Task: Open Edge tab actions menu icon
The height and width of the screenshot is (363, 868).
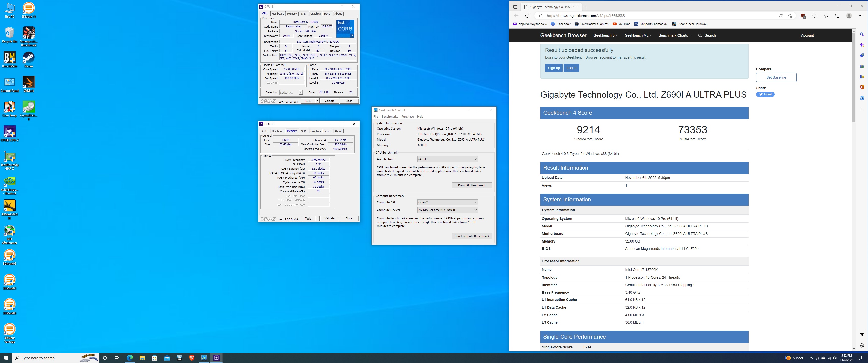Action: click(x=515, y=7)
